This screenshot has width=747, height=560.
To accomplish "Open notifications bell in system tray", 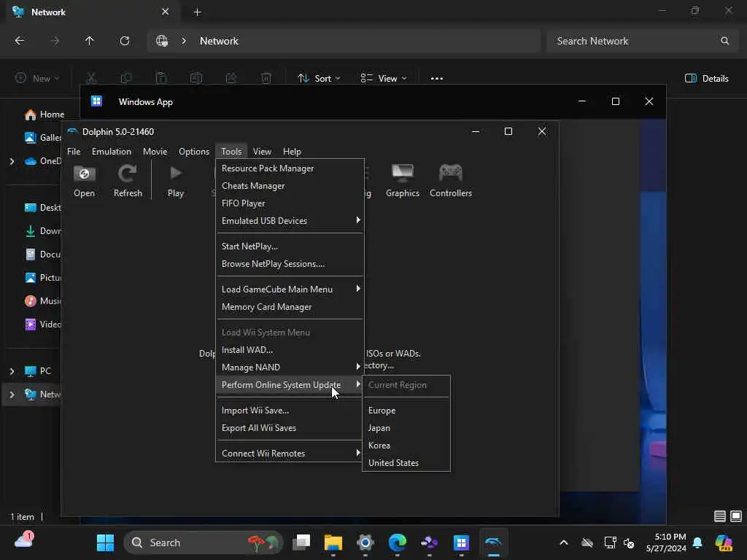I will point(697,542).
